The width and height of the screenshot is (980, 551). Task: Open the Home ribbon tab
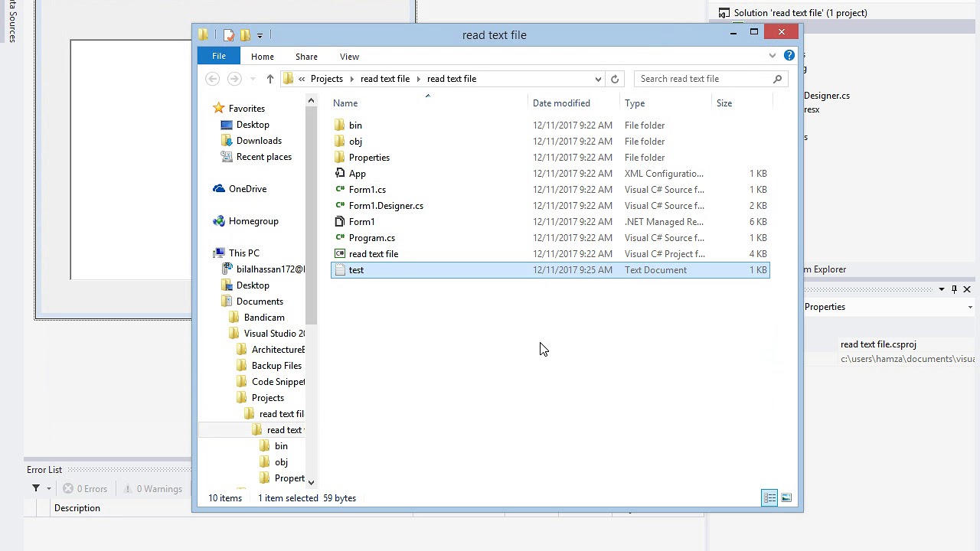point(263,57)
